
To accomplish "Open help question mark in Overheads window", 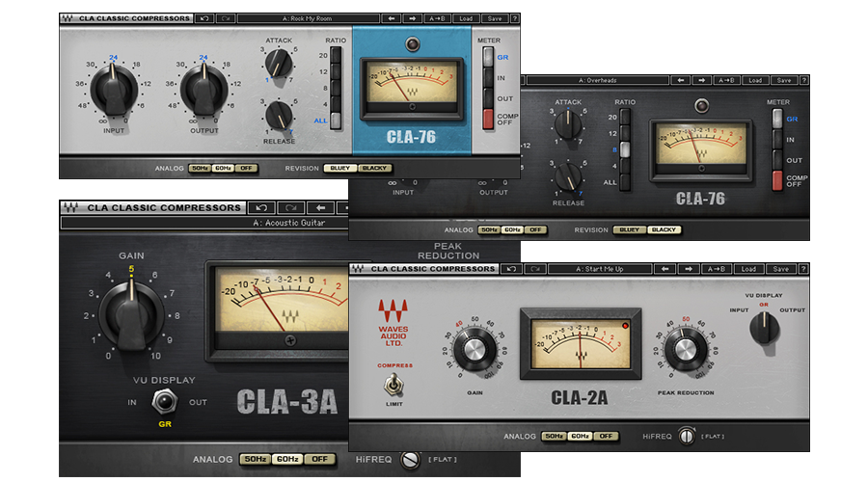I will [804, 80].
